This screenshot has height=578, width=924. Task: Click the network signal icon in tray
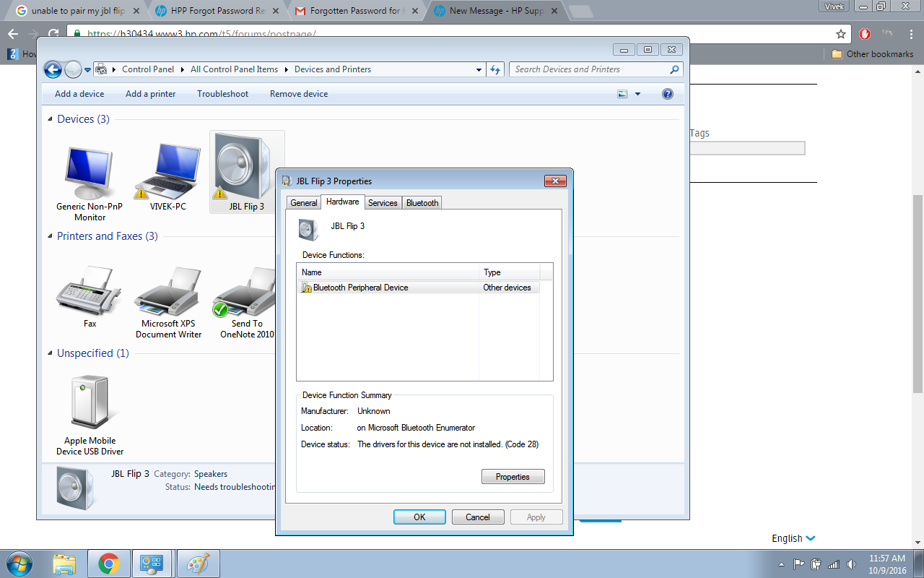(x=834, y=564)
